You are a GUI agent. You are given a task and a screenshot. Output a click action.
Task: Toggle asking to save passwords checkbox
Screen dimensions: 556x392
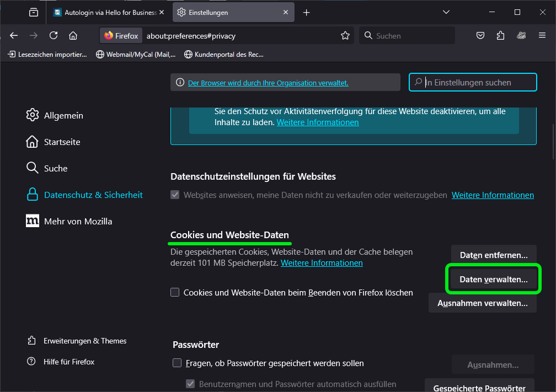pyautogui.click(x=177, y=363)
